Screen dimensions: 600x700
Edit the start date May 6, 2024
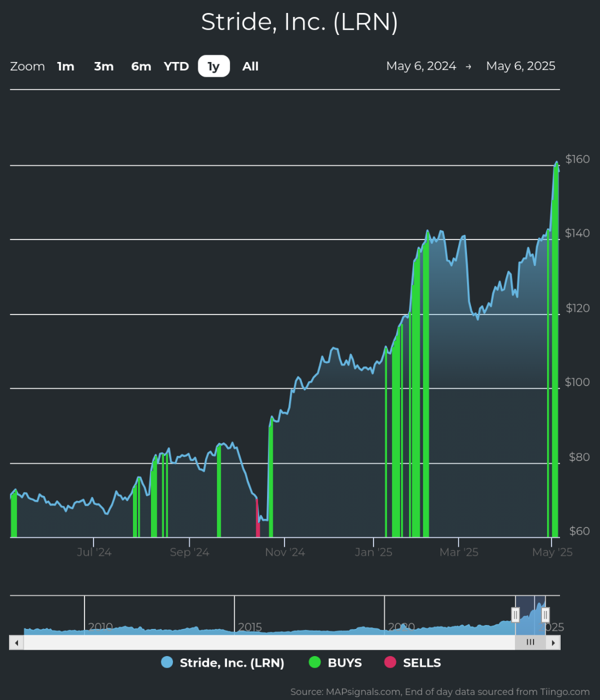[x=421, y=66]
